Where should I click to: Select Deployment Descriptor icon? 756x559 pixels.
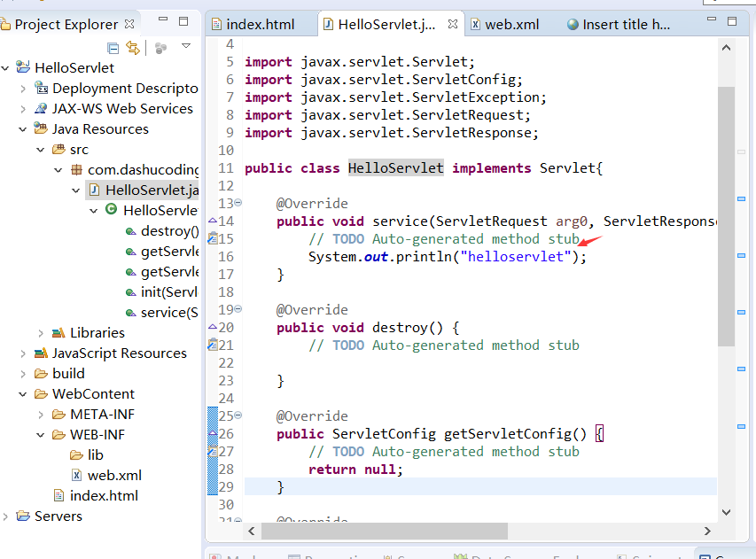[41, 88]
